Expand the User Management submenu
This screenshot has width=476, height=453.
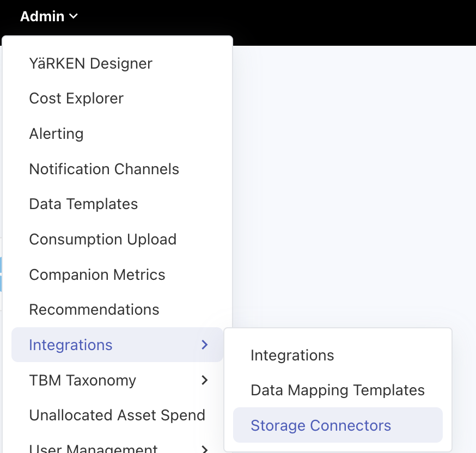pos(93,448)
